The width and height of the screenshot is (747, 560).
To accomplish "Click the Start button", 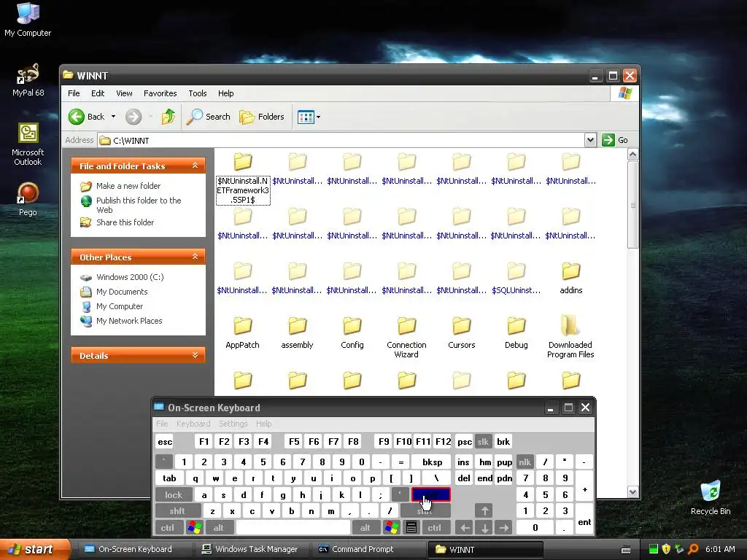I will pos(34,549).
